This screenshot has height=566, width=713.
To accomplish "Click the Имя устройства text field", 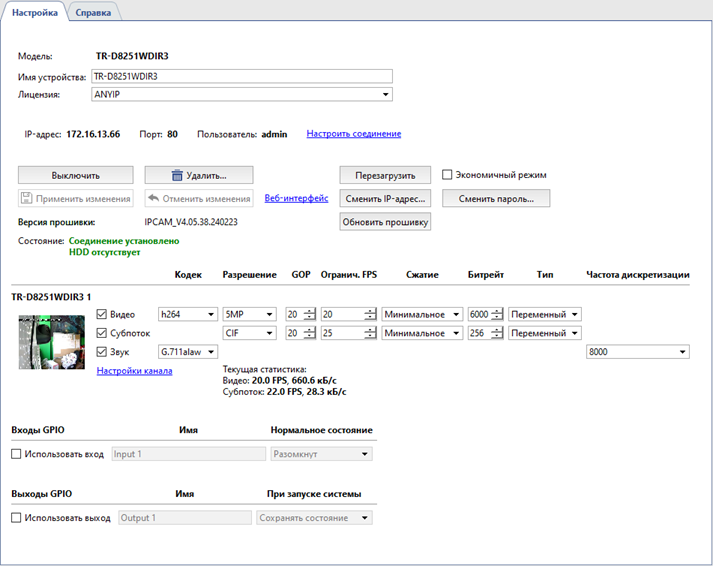I will click(240, 76).
